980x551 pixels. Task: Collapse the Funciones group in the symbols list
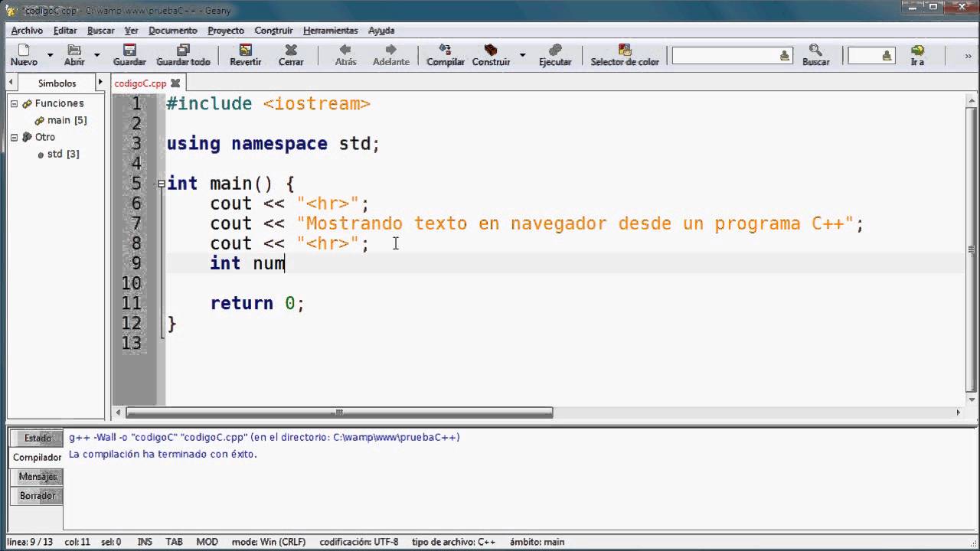click(15, 103)
